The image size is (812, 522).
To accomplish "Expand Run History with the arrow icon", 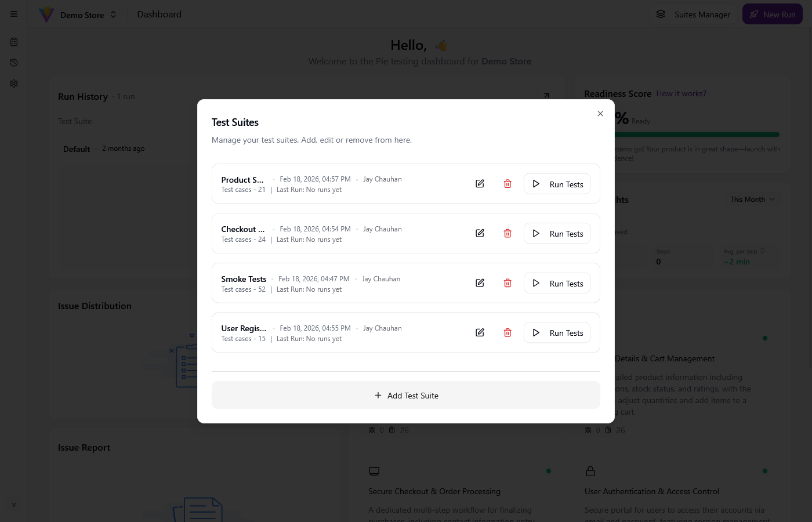I will [x=546, y=96].
